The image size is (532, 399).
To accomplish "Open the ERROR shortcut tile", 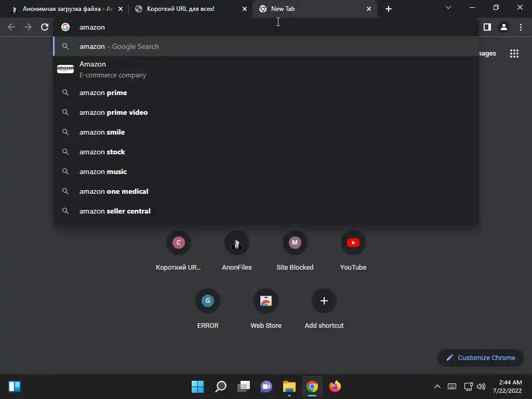I will pos(208,309).
